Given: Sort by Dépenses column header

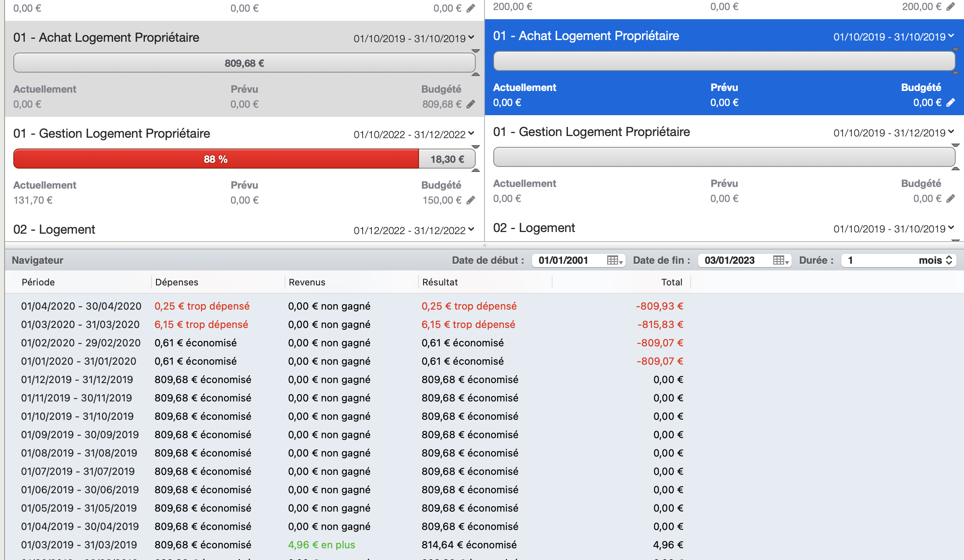Looking at the screenshot, I should [177, 282].
